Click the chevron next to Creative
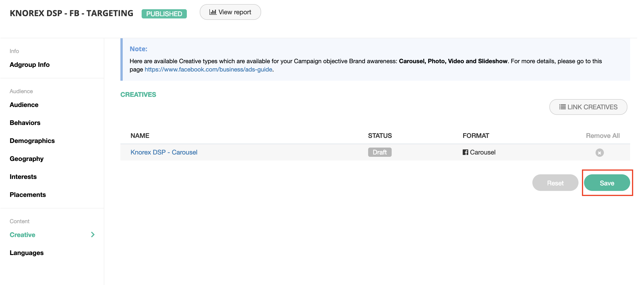 coord(93,235)
